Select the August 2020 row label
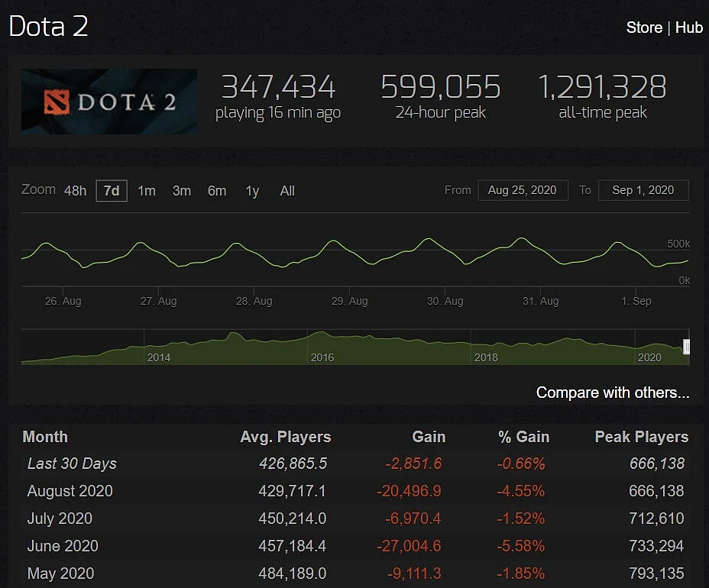The height and width of the screenshot is (588, 709). pyautogui.click(x=70, y=491)
